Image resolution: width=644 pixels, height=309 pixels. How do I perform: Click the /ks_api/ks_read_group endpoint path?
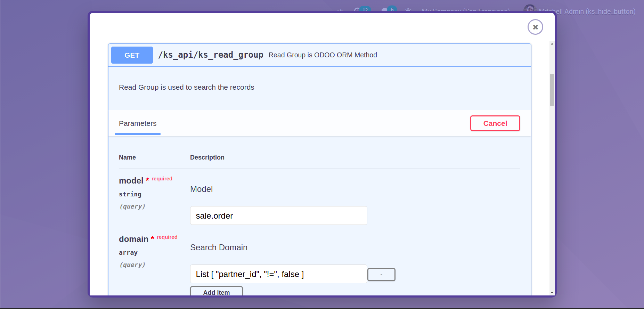click(x=211, y=55)
